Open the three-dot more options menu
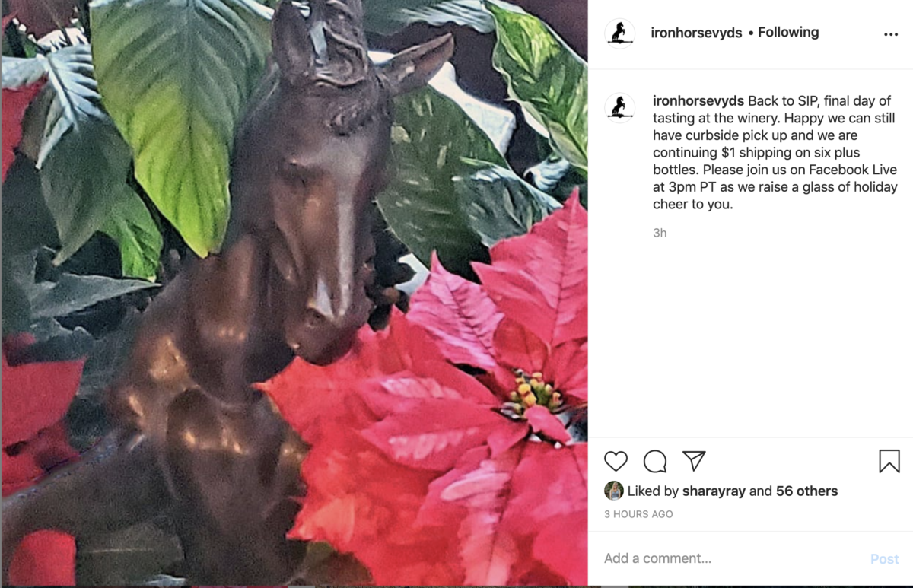This screenshot has height=588, width=913. [x=891, y=34]
